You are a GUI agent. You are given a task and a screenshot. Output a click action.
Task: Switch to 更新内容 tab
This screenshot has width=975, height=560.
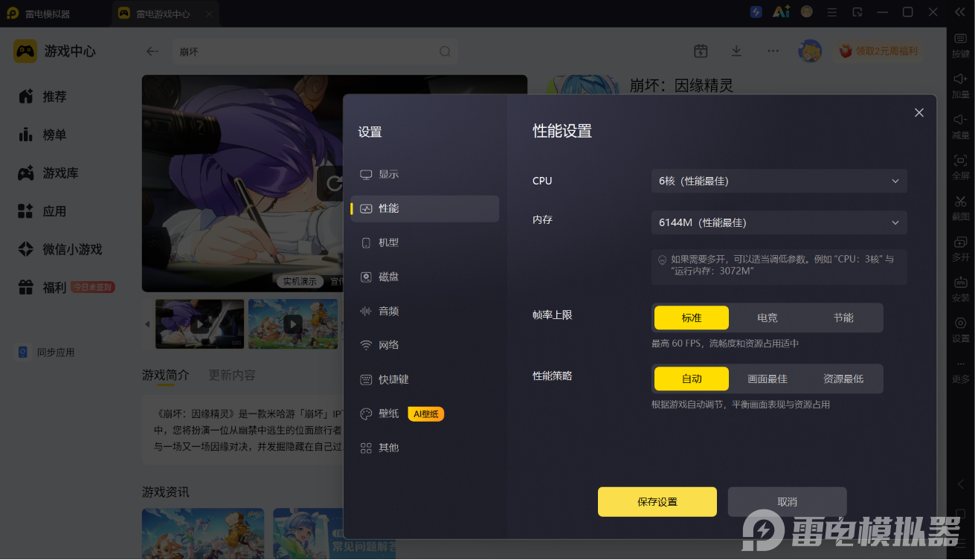coord(232,375)
